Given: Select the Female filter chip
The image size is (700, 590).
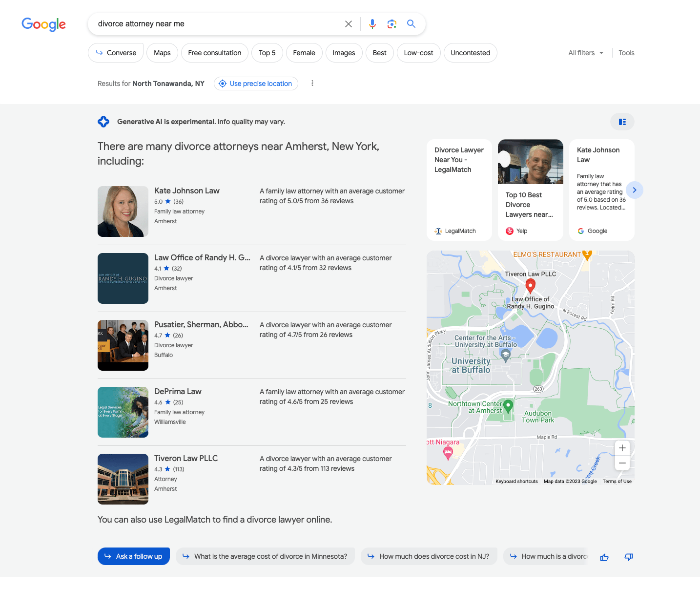Looking at the screenshot, I should tap(304, 53).
